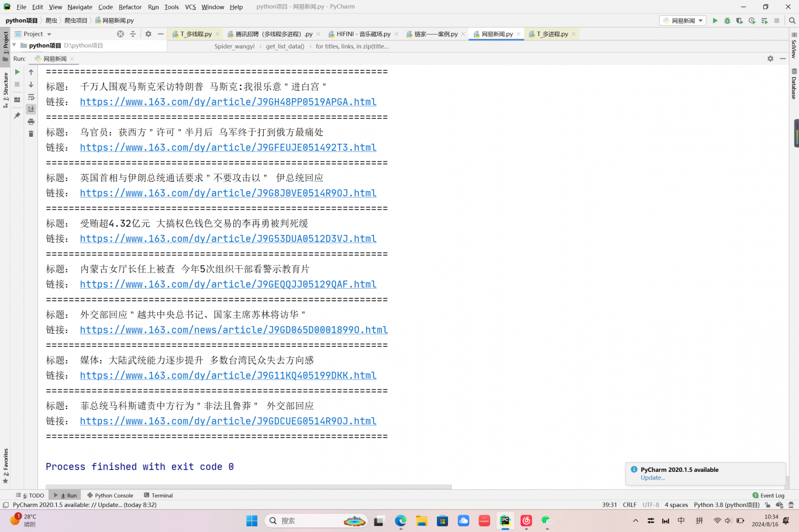Change Python 3.8 interpreter in status bar
799x532 pixels.
point(726,505)
